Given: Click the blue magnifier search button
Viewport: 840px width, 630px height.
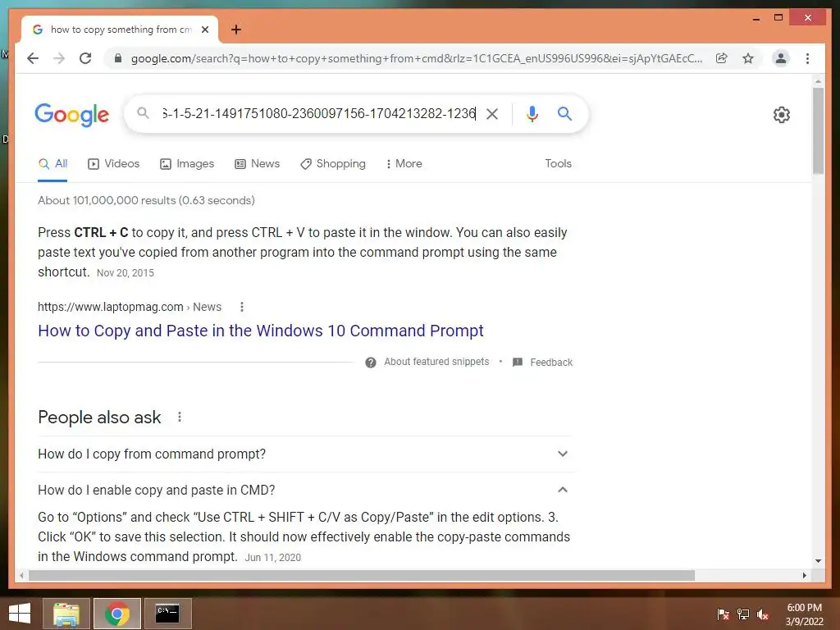Looking at the screenshot, I should coord(564,113).
